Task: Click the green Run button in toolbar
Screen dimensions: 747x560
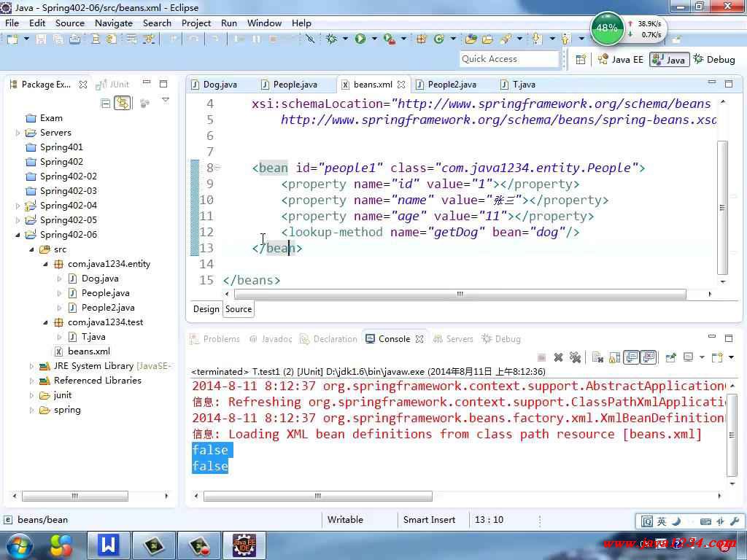Action: pyautogui.click(x=360, y=39)
